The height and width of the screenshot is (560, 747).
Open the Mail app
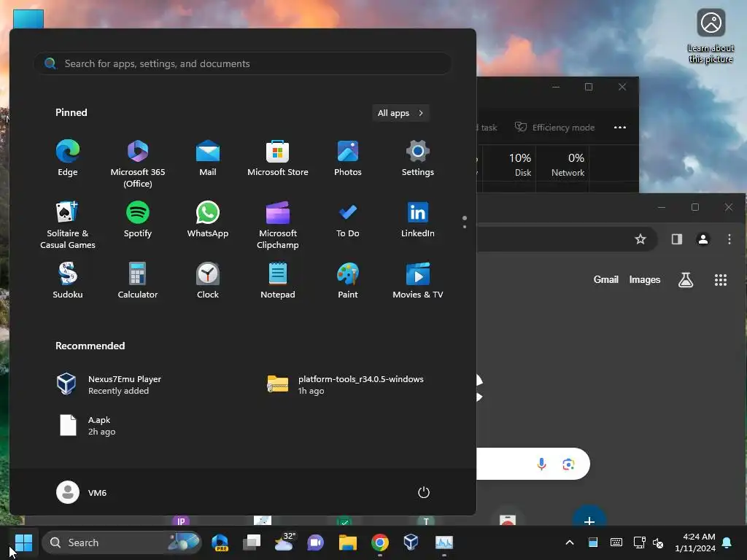(x=208, y=158)
